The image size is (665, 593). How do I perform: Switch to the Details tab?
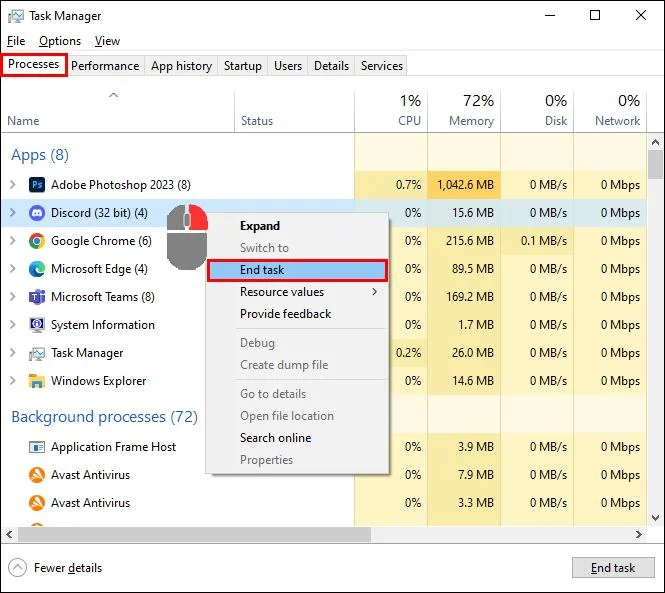tap(332, 66)
